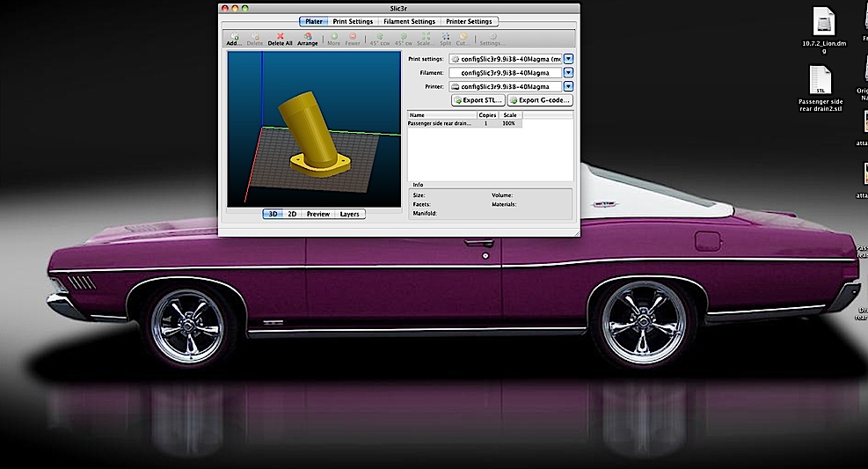Open the Print settings preset dropdown
The height and width of the screenshot is (469, 868).
click(568, 59)
